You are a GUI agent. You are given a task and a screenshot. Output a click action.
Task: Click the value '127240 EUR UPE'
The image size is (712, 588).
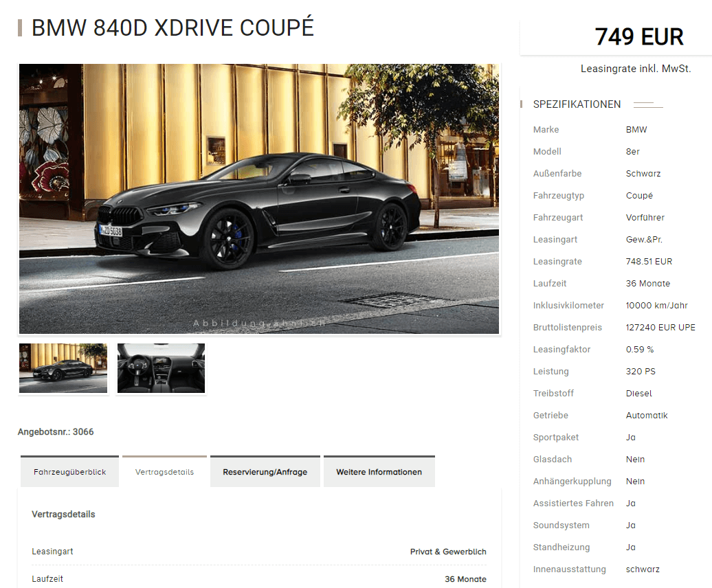(660, 328)
